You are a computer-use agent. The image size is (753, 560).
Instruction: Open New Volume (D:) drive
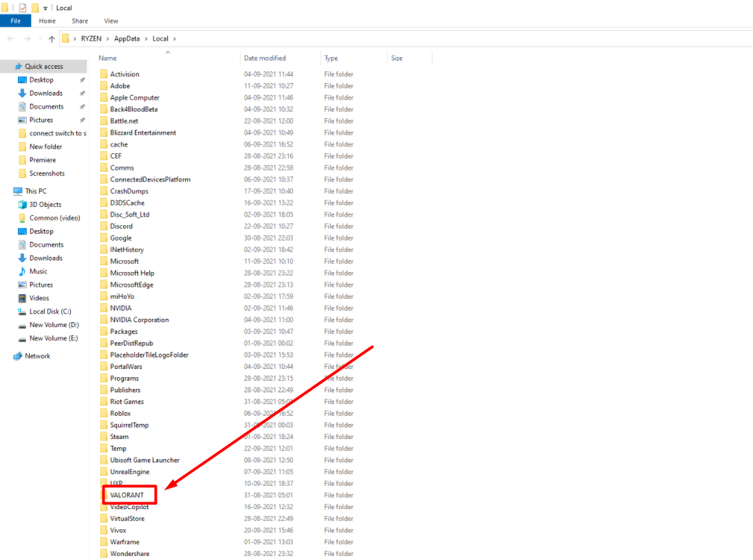tap(54, 325)
